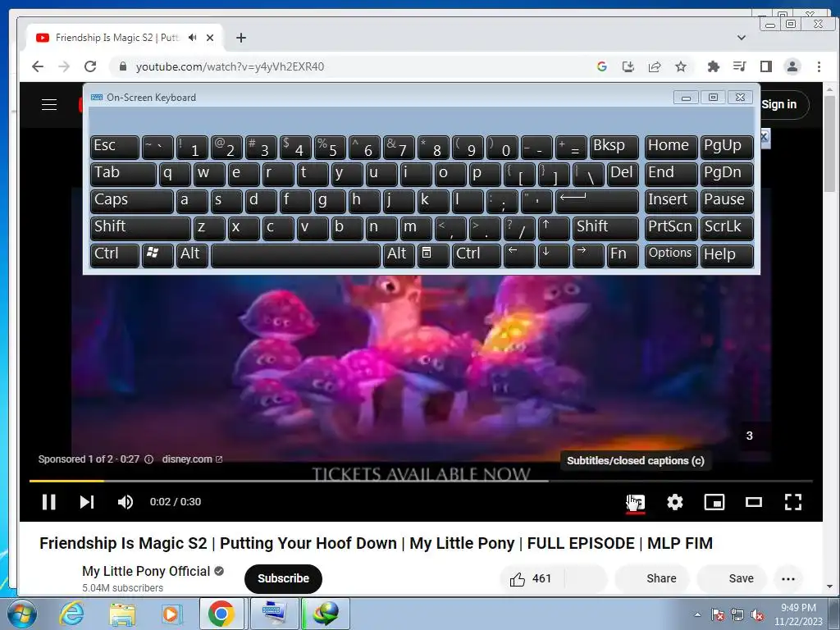This screenshot has height=630, width=840.
Task: Click Help key on On-Screen Keyboard
Action: [727, 254]
